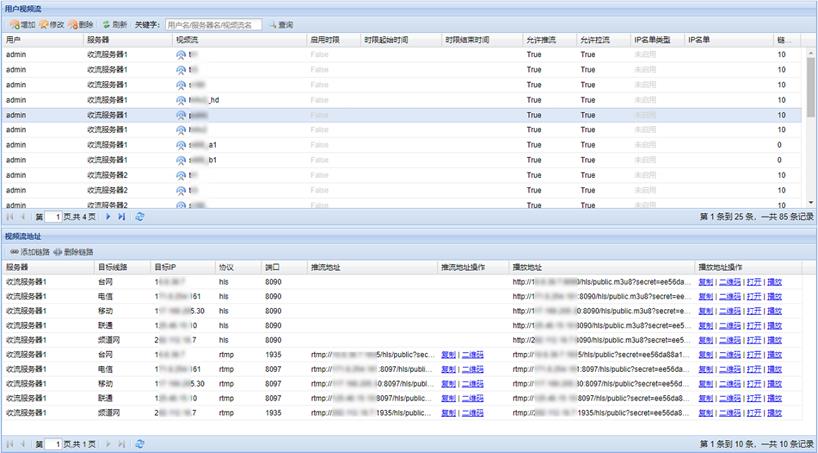Select the stream row ending in _hd

[x=402, y=100]
